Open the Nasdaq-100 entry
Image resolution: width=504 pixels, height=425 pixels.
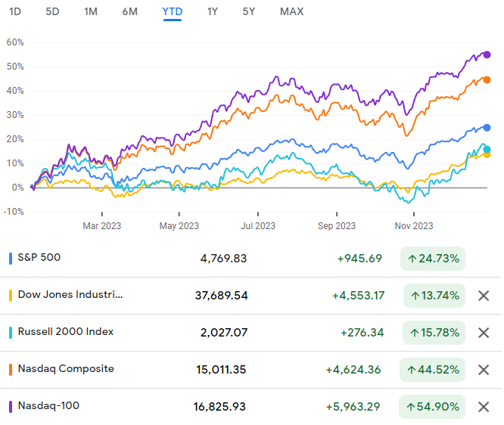(250, 407)
